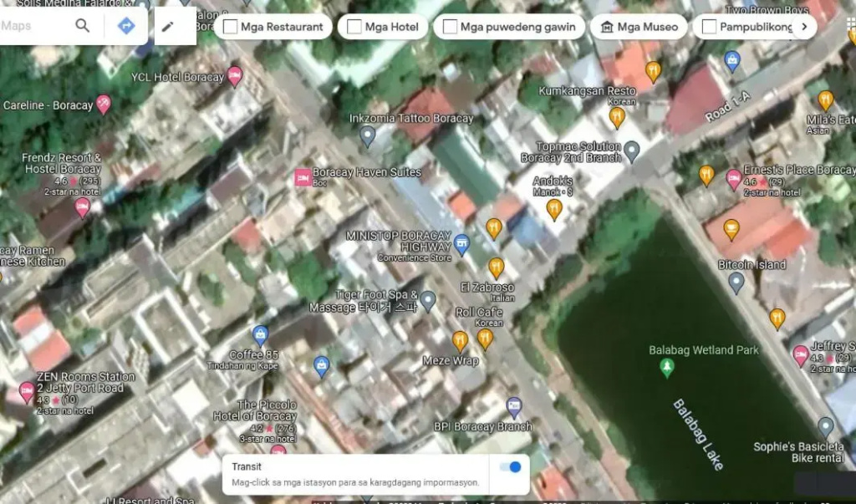Click Balabag Lake label
The image size is (856, 504).
tap(698, 435)
